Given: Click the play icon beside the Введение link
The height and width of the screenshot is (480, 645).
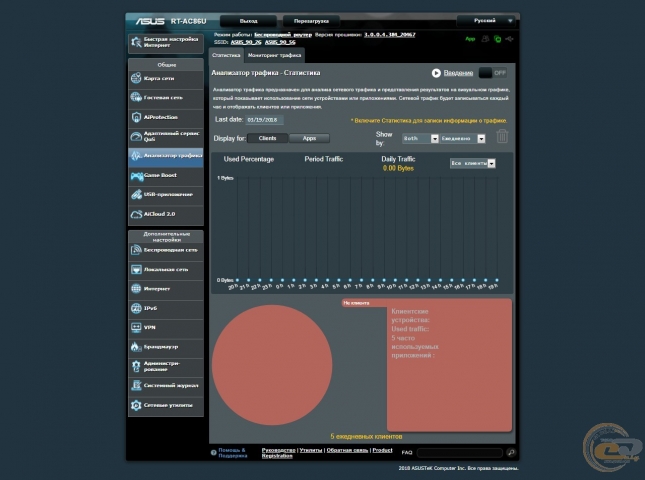Looking at the screenshot, I should pos(436,73).
